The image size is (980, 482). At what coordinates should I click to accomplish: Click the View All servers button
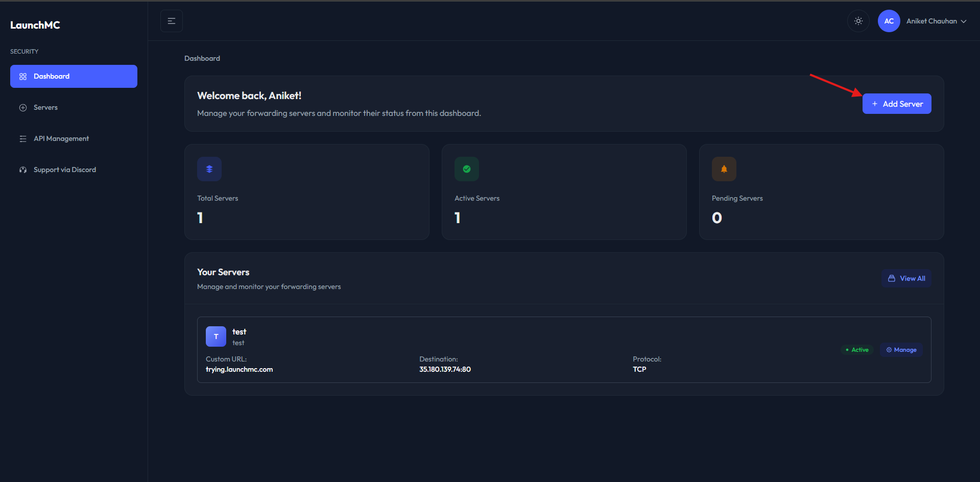click(x=906, y=278)
